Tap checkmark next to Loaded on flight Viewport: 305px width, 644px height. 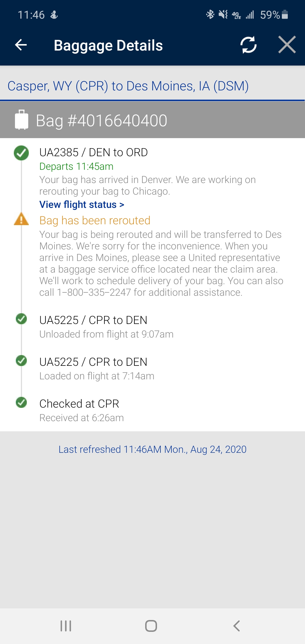(x=21, y=361)
